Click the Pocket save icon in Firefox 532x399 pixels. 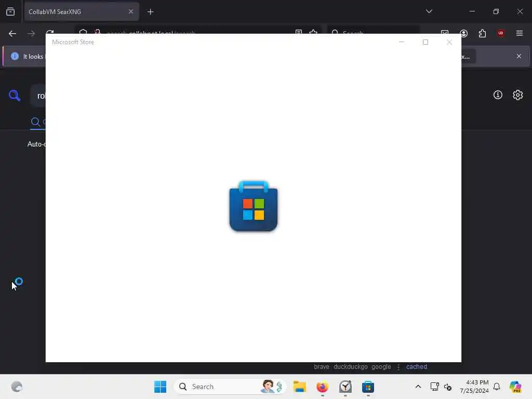[445, 33]
